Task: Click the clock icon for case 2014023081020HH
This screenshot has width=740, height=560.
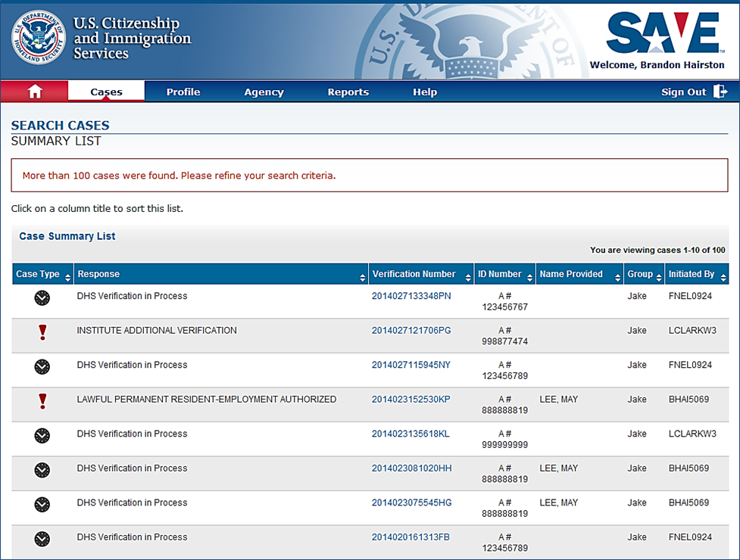Action: (42, 469)
